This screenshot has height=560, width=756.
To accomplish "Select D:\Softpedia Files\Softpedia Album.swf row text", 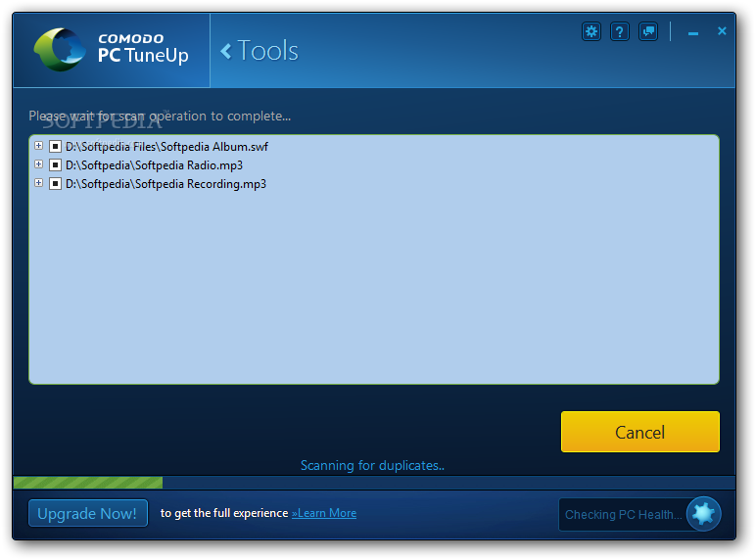I will [x=166, y=147].
